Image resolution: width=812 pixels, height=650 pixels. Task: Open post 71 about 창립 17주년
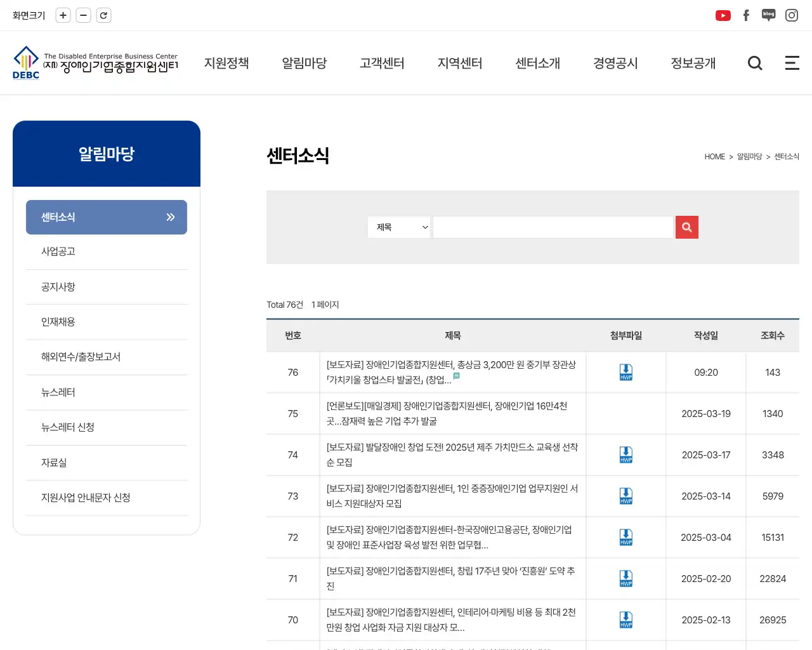(450, 579)
